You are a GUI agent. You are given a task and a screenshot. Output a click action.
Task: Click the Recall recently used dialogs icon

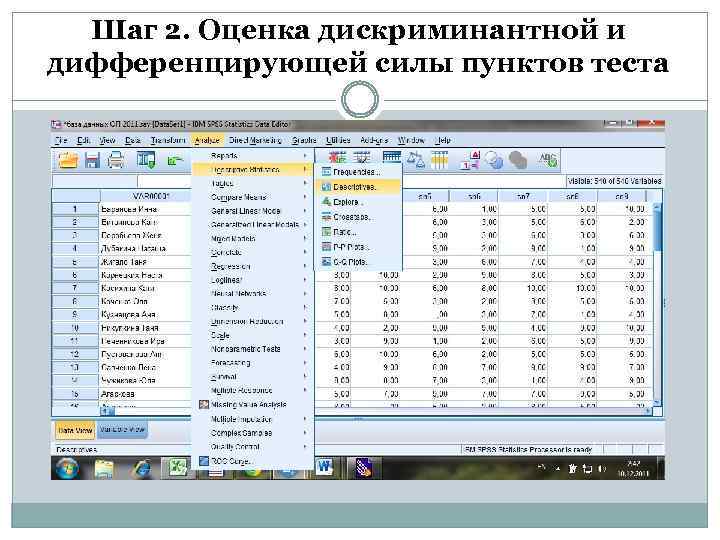(x=146, y=160)
